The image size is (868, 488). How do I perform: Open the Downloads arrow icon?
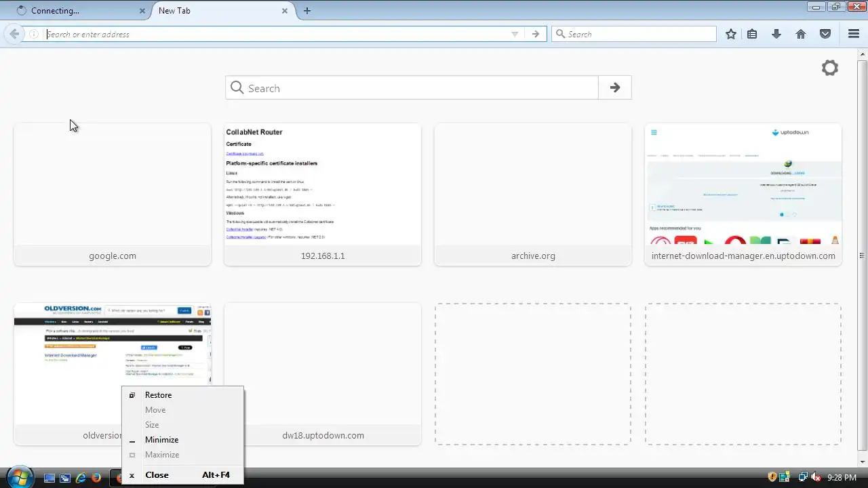[x=776, y=34]
